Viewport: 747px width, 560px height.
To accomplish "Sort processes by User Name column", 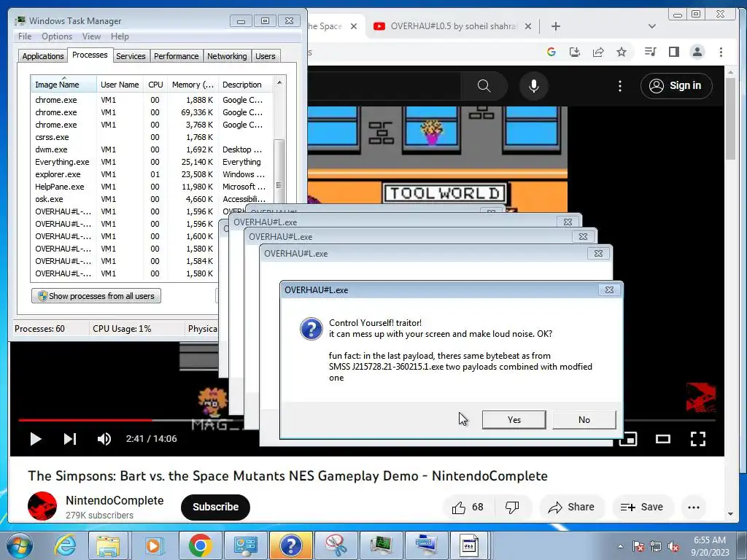I will [x=120, y=85].
